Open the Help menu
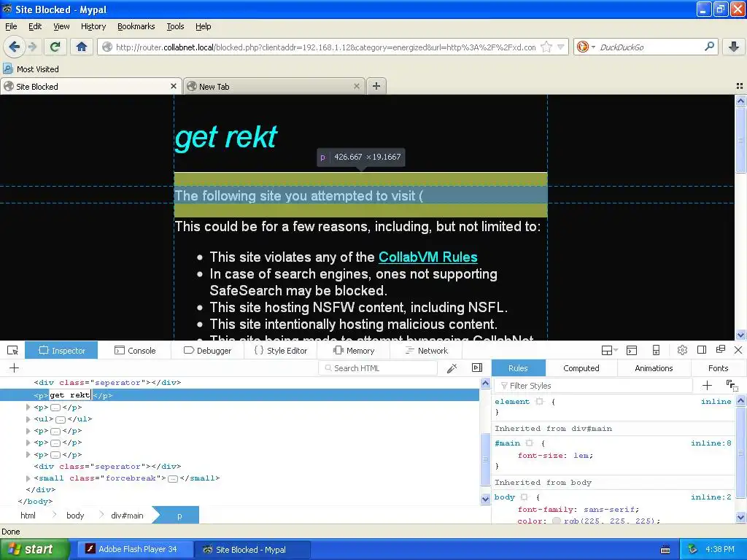 [204, 26]
